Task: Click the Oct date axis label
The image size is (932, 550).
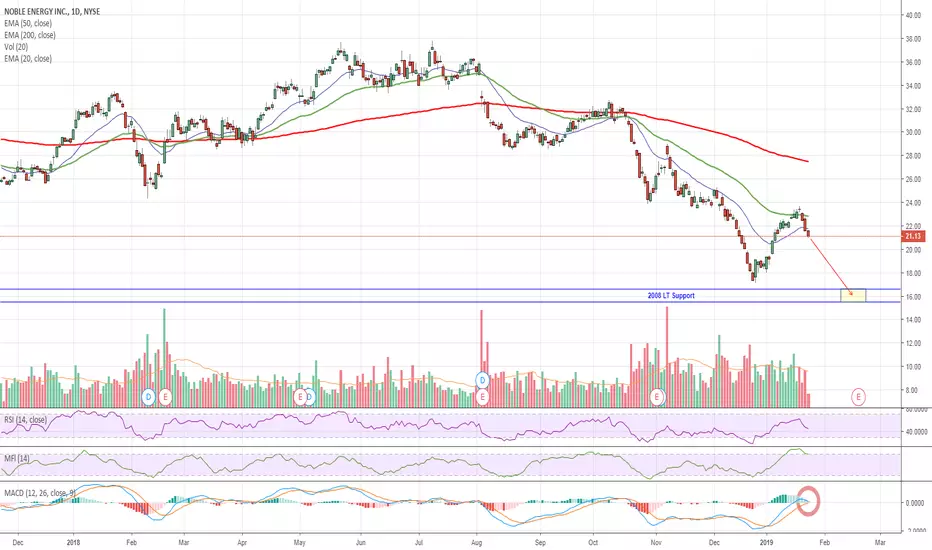Action: (x=593, y=542)
